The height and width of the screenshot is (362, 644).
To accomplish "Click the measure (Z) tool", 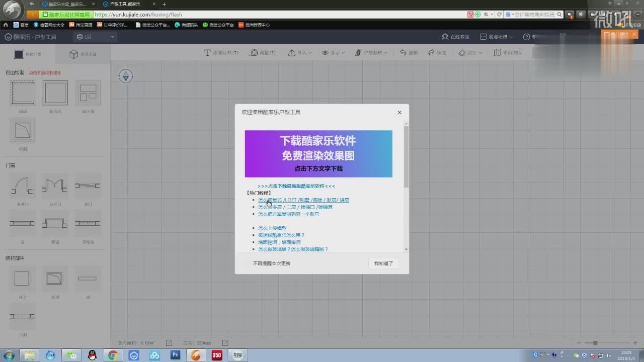I will click(263, 52).
